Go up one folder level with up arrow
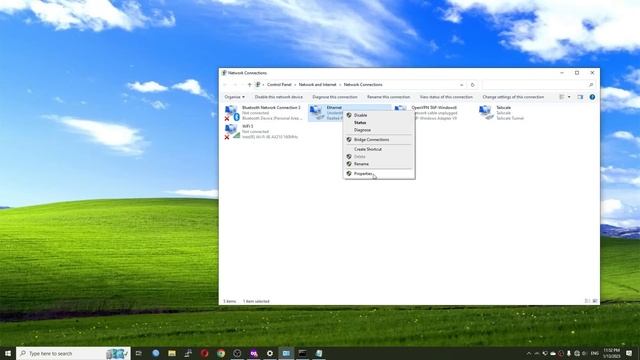 249,85
